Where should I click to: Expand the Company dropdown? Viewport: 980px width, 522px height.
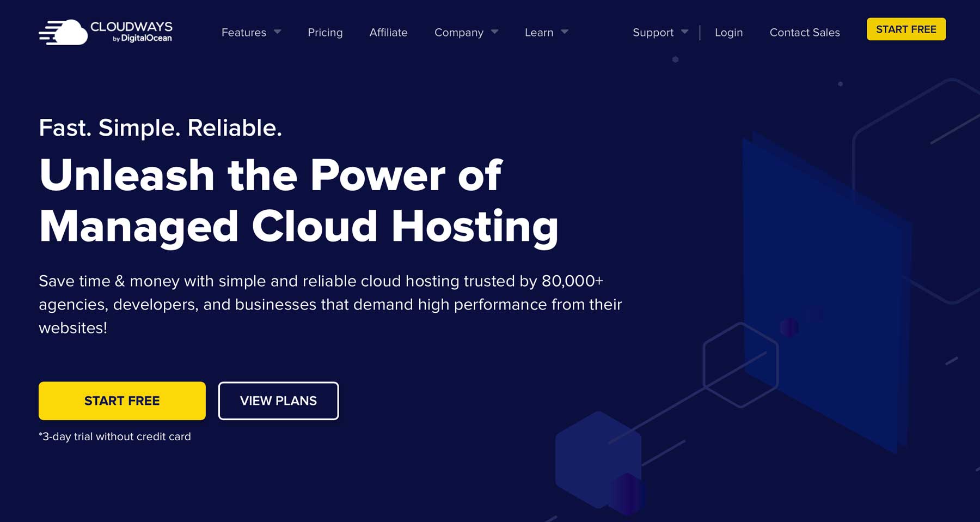coord(458,33)
